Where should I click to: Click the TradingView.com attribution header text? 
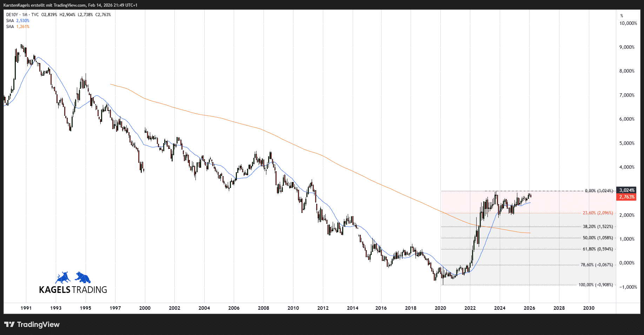69,5
